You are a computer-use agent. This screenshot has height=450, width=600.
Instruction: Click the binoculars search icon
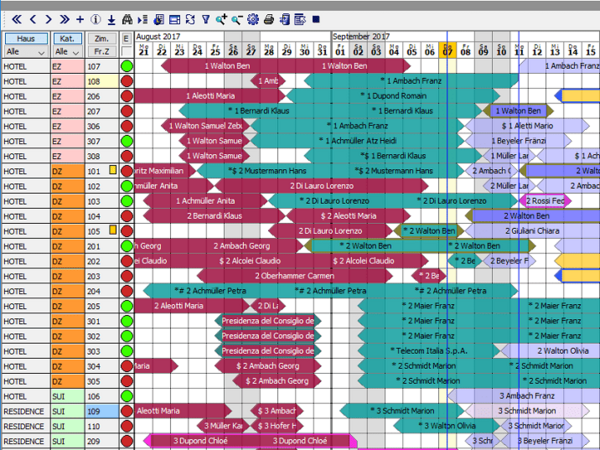pos(127,19)
